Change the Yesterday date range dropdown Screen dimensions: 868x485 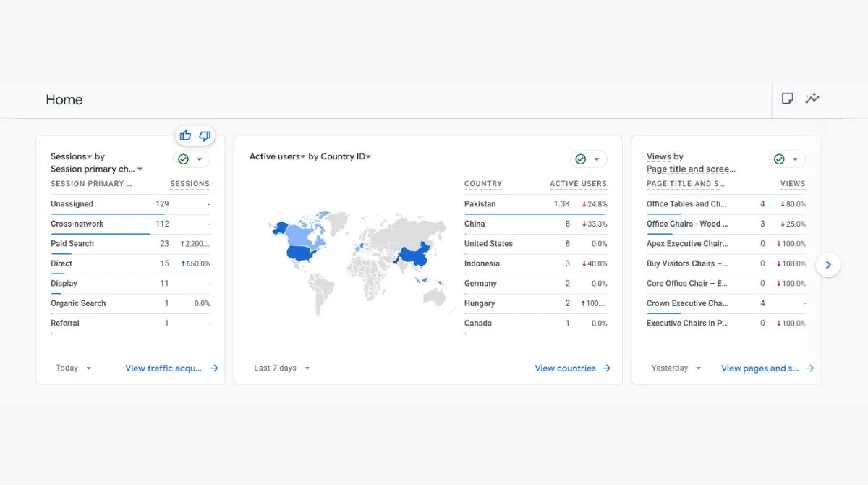[x=676, y=368]
